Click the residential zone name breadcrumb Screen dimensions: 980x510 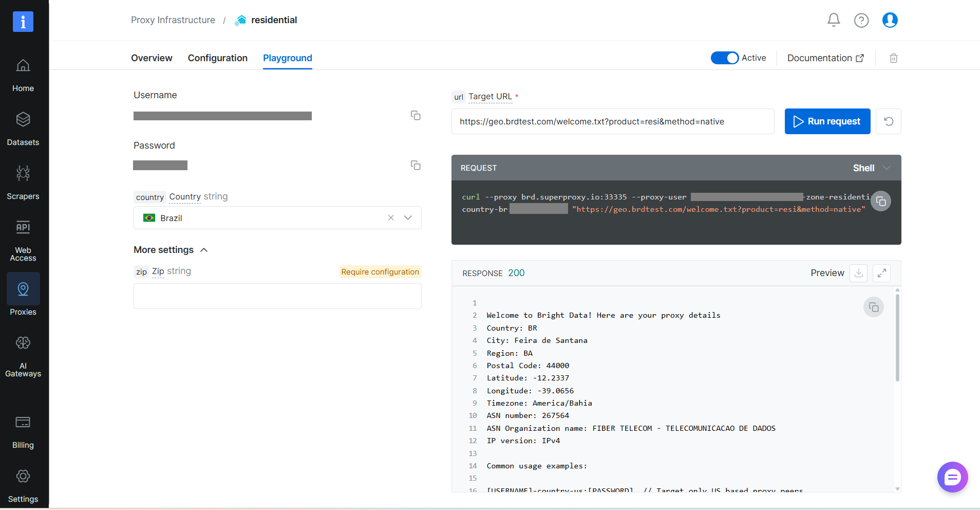[274, 20]
